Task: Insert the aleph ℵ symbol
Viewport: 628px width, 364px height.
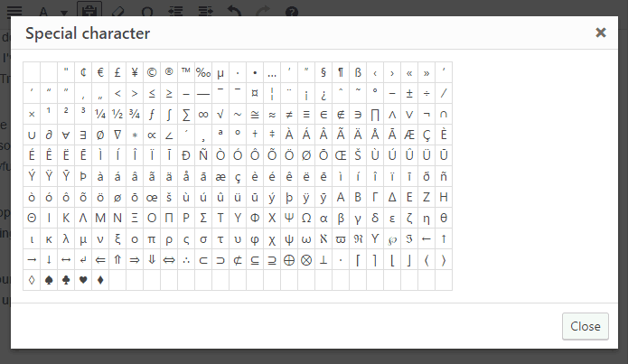Action: (323, 239)
